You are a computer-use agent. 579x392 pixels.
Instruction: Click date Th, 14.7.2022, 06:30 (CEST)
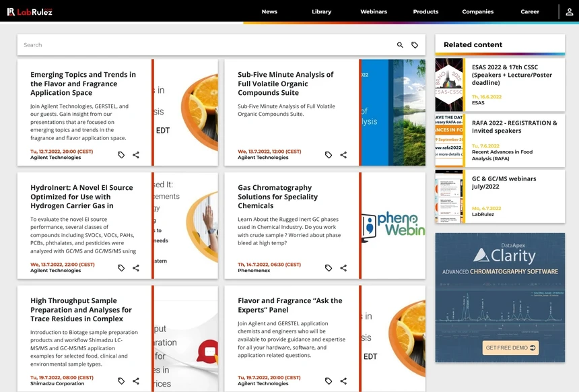pyautogui.click(x=269, y=265)
